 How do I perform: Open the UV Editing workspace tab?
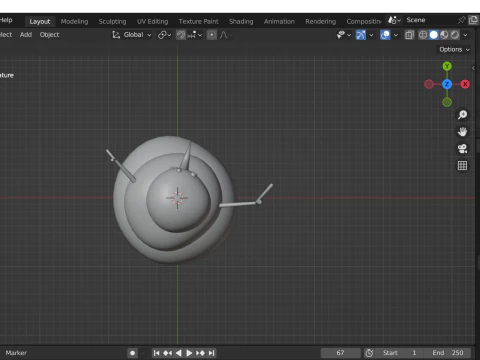tap(152, 21)
